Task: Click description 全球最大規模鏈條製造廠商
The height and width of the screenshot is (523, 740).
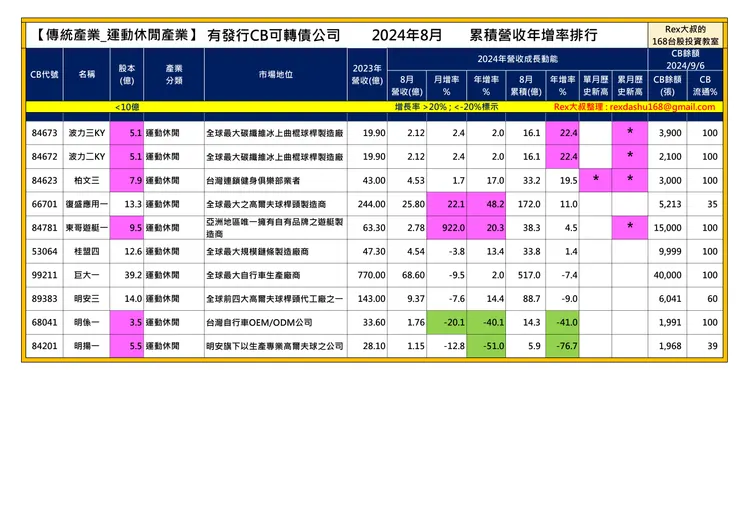Action: click(x=257, y=252)
